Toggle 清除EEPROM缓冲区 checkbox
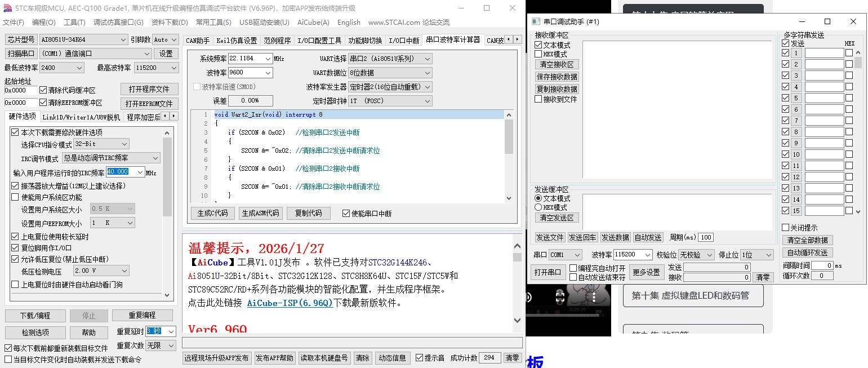This screenshot has height=368, width=868. coord(43,103)
